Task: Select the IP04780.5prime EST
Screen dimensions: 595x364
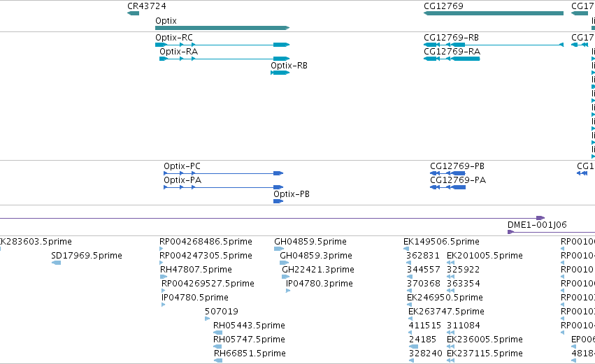Action: (164, 305)
